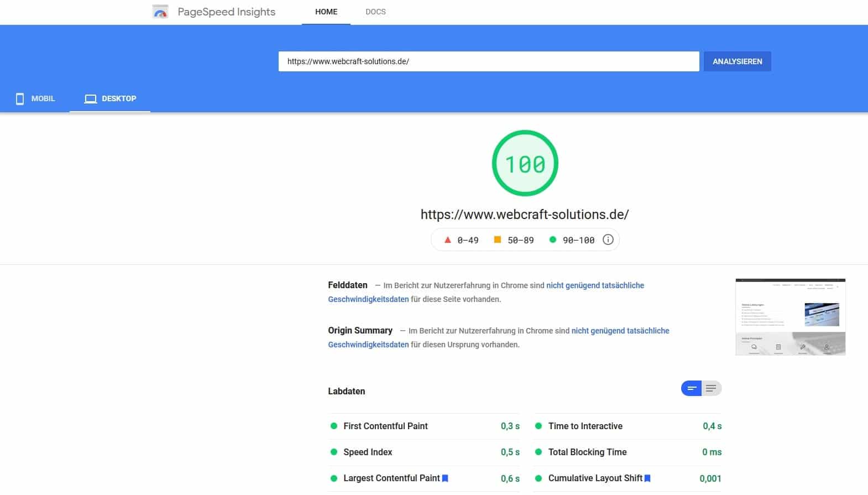868x495 pixels.
Task: Click the 0,001 value
Action: (x=710, y=479)
